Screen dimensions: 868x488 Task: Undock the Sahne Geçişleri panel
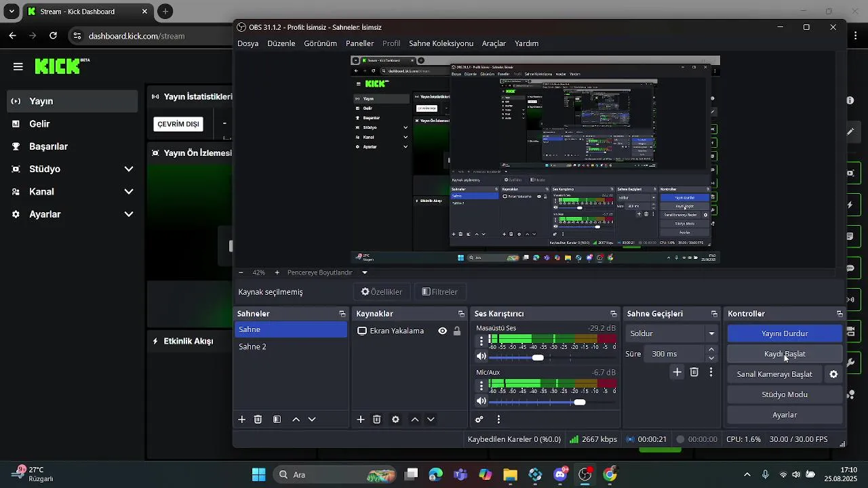[714, 314]
